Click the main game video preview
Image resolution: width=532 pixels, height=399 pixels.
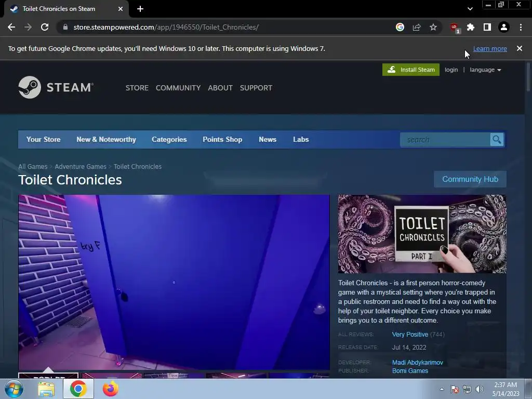[174, 282]
